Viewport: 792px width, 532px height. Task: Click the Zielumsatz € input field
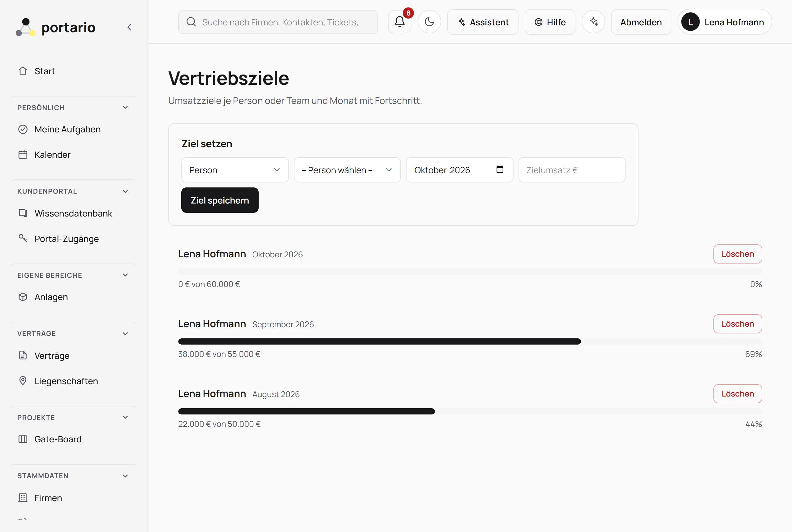point(572,170)
